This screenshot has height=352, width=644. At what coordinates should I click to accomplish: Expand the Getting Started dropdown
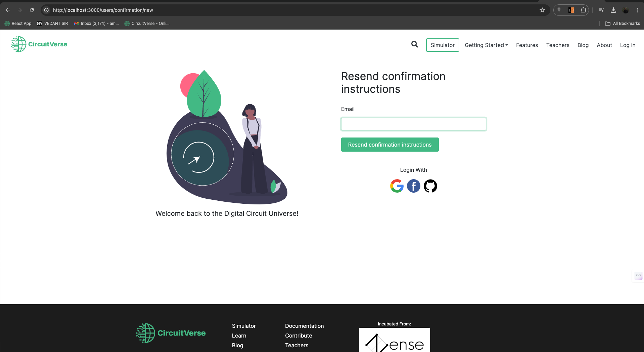point(486,45)
